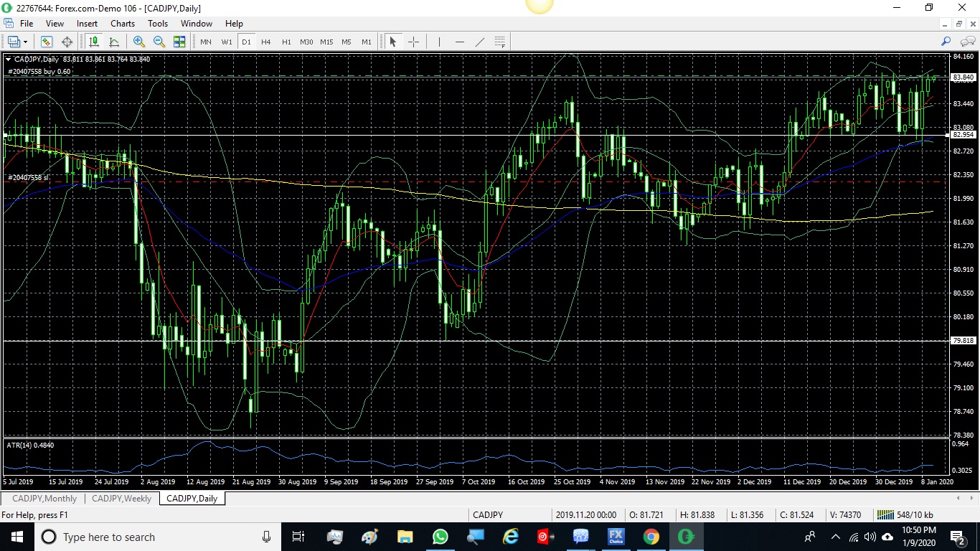Click the Type here to search box

pos(158,537)
